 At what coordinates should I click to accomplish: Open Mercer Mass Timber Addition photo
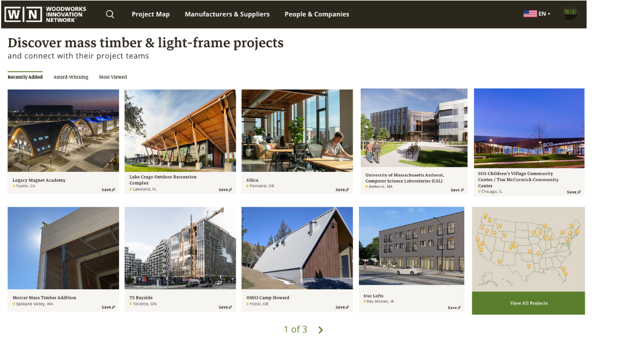pos(63,248)
